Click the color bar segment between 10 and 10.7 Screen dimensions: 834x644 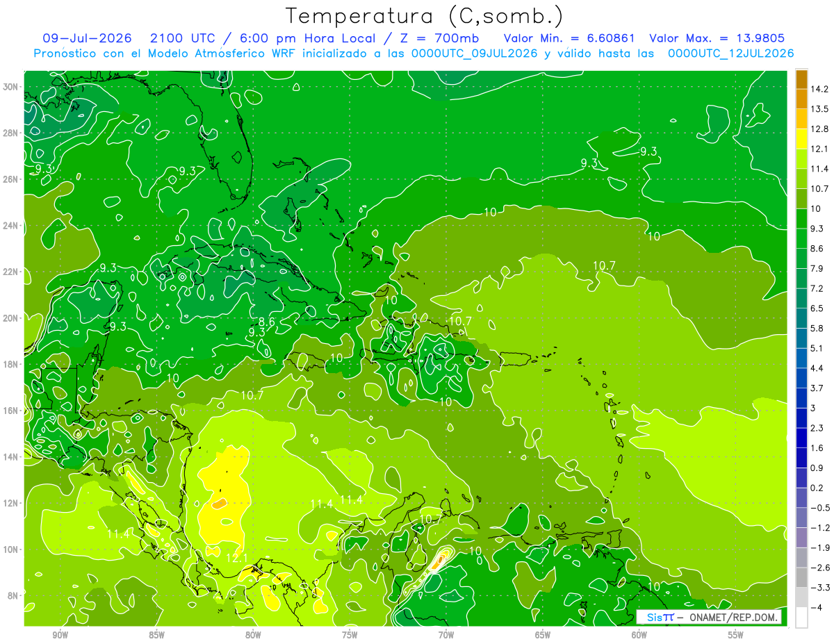pyautogui.click(x=801, y=199)
